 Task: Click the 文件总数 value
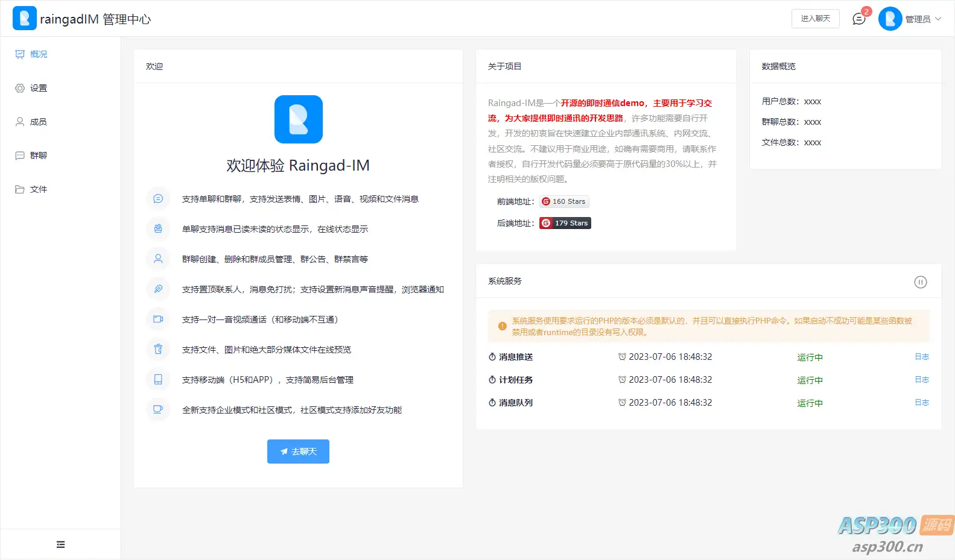click(813, 142)
